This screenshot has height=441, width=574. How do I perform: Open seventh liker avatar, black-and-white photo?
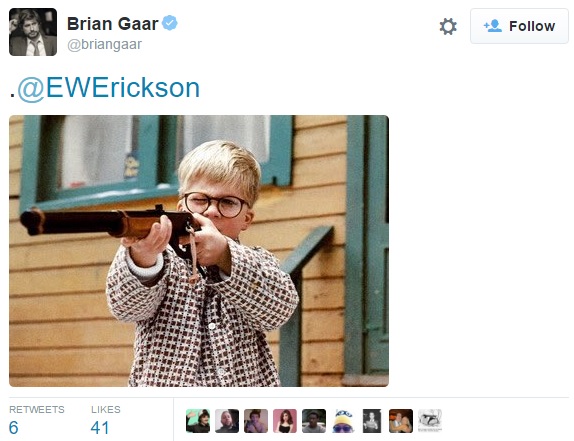(372, 421)
